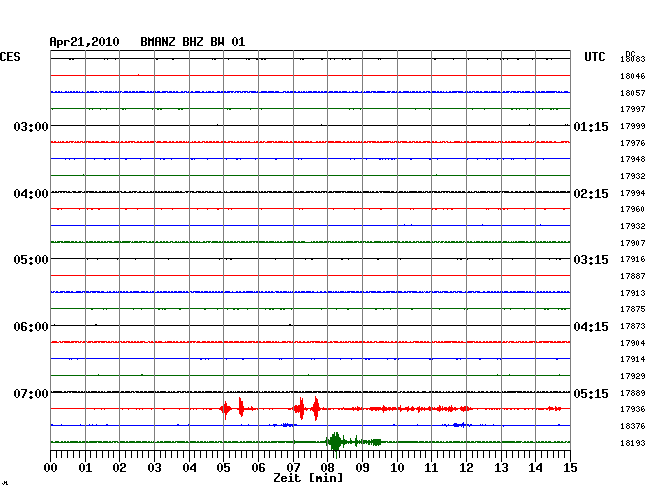Click the DC value 17960
Screen dimensions: 650x494
(x=633, y=209)
